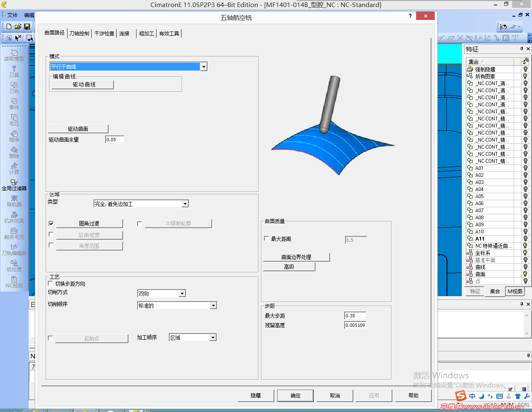Pin the 特征 panel with the pushpin
The height and width of the screenshot is (412, 532).
point(522,49)
